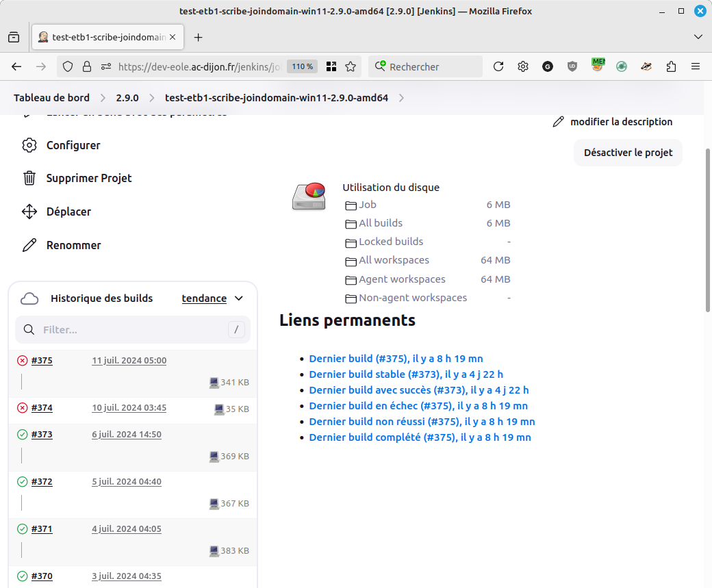The height and width of the screenshot is (588, 712).
Task: Click the page zoom 110 % indicator
Action: 302,66
